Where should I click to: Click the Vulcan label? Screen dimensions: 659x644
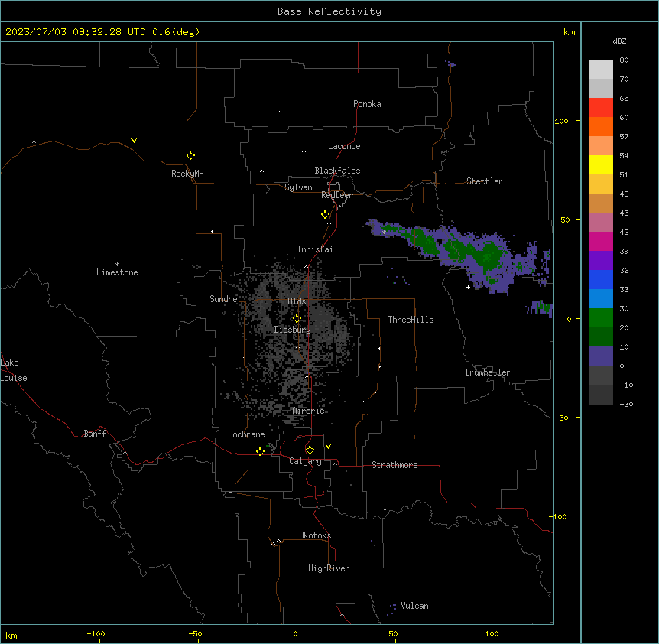(x=415, y=606)
